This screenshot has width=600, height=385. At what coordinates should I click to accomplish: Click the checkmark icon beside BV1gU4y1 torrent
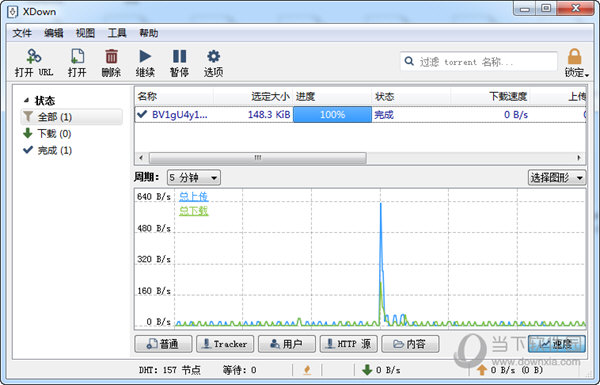tap(142, 114)
